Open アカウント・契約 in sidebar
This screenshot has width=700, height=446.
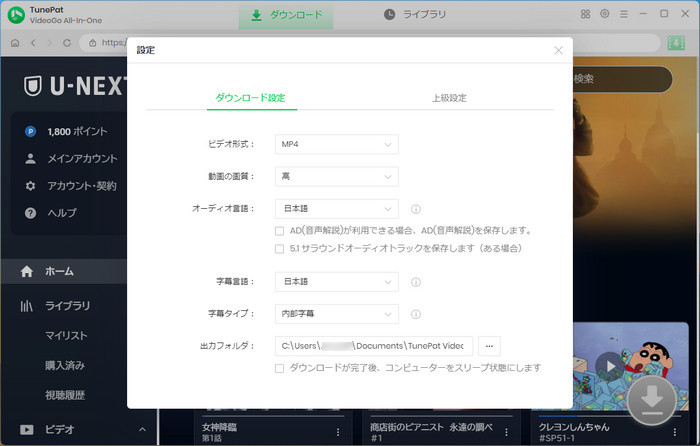pyautogui.click(x=82, y=186)
